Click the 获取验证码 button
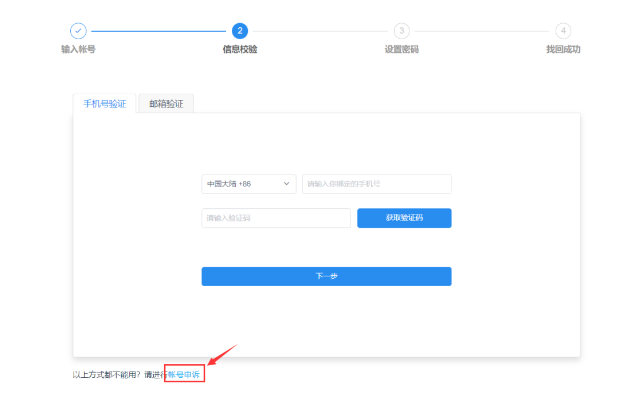Viewport: 622px width, 400px height. tap(404, 218)
